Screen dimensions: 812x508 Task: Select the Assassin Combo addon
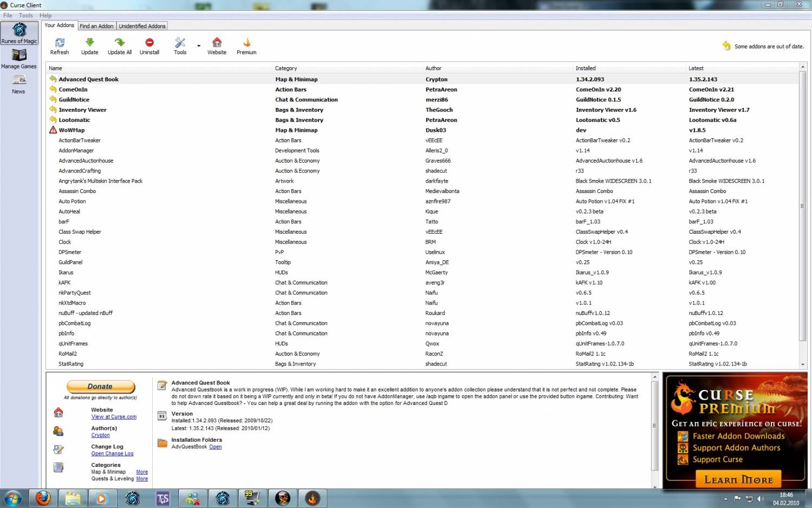(423, 191)
